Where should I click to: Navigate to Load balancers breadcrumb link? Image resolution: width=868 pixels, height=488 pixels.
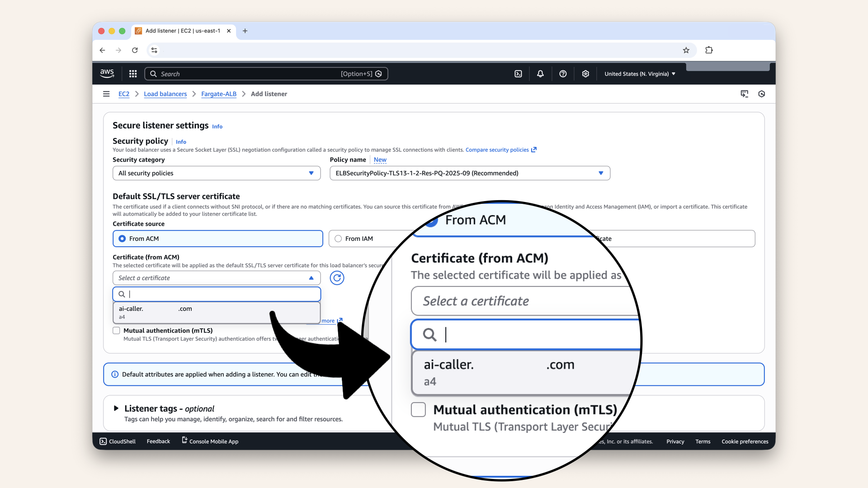coord(165,94)
